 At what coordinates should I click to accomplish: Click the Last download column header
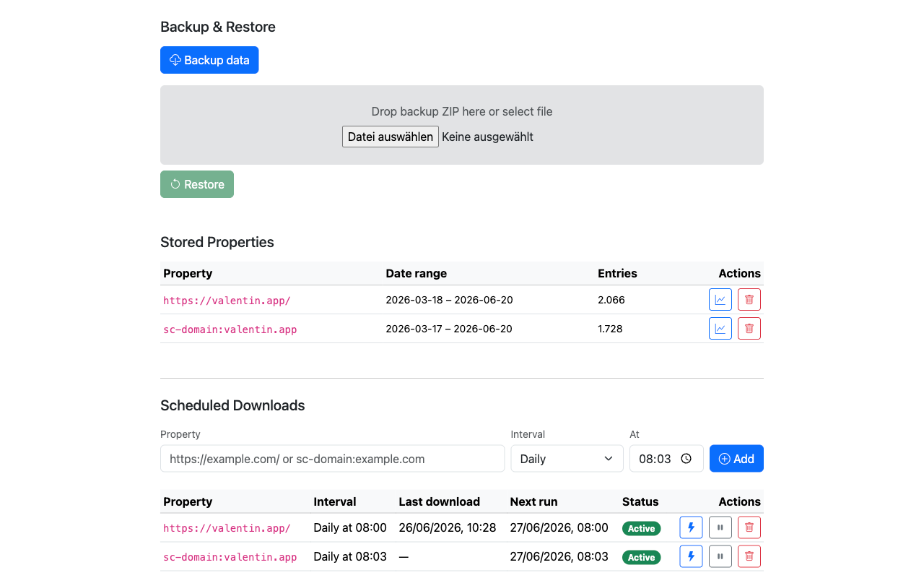(x=439, y=501)
